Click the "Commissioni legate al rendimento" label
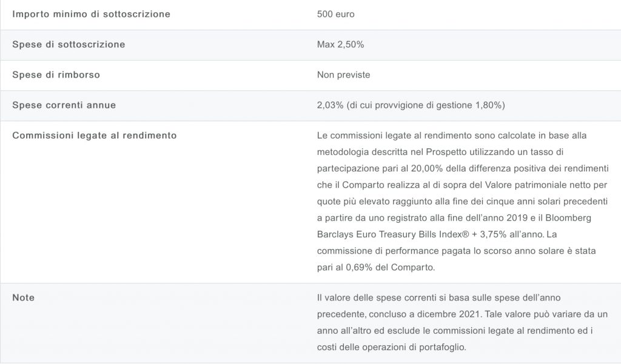The width and height of the screenshot is (621, 364). click(x=95, y=135)
